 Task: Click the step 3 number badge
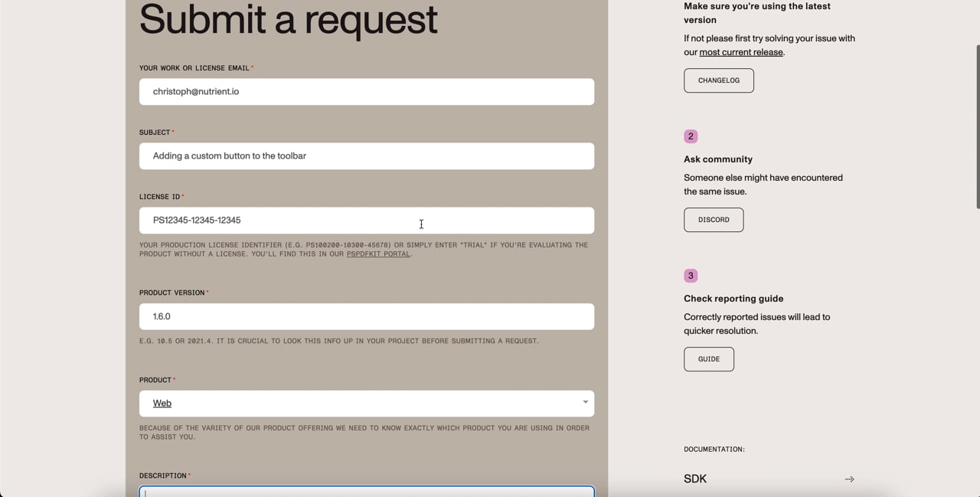[691, 276]
